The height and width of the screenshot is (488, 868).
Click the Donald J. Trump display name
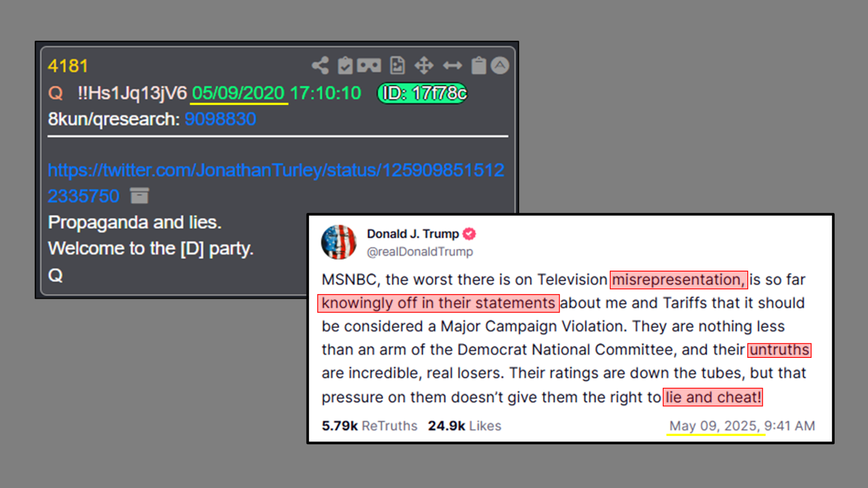413,234
